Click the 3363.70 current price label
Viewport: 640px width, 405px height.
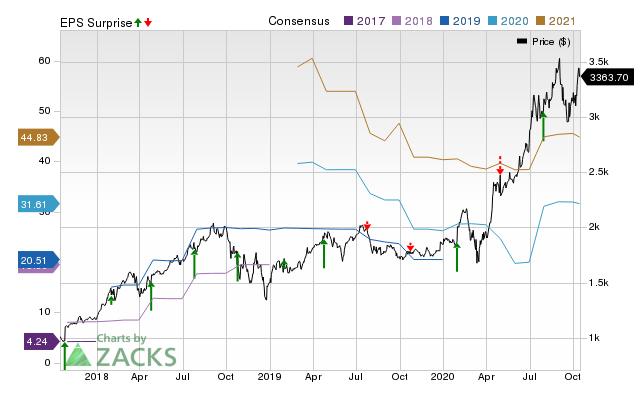coord(609,77)
